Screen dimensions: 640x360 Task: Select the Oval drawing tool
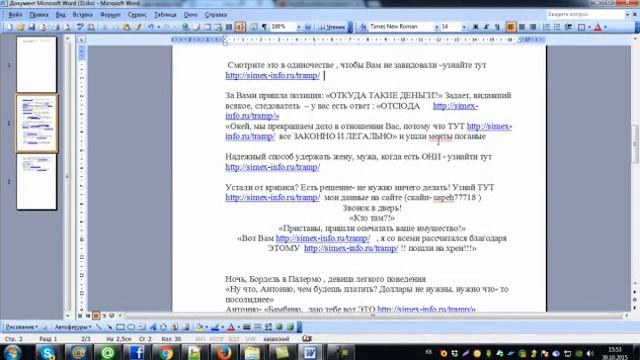pos(131,327)
